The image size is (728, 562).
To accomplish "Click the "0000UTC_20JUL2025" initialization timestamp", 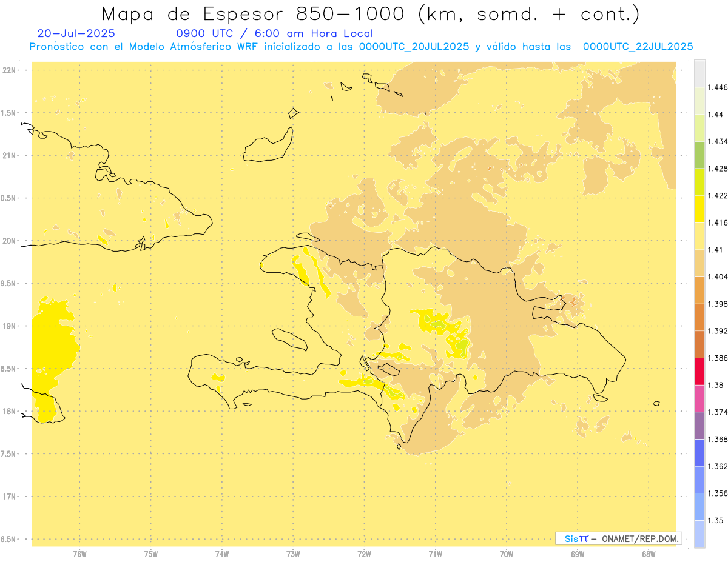I will pyautogui.click(x=414, y=47).
